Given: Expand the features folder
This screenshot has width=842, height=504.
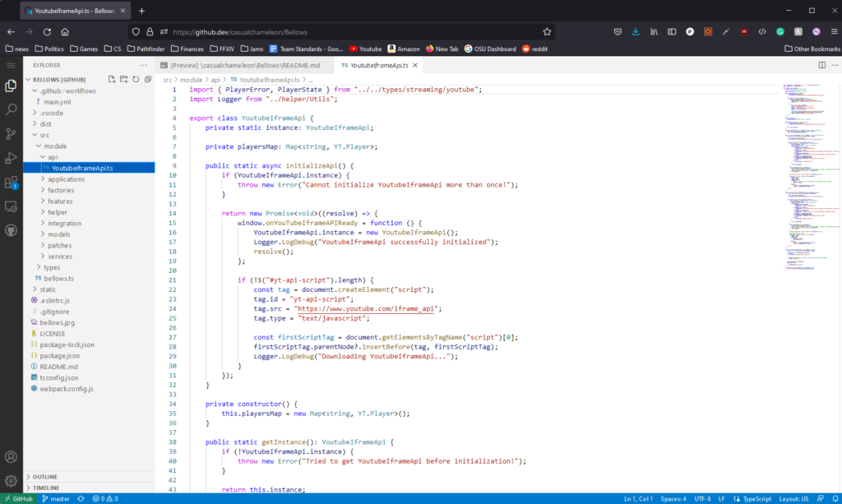Looking at the screenshot, I should tap(60, 201).
